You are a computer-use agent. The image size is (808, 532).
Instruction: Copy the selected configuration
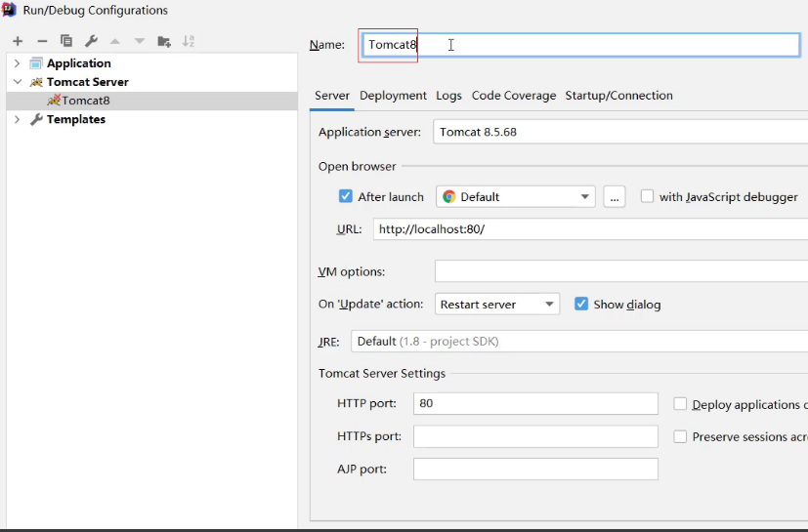(x=66, y=41)
